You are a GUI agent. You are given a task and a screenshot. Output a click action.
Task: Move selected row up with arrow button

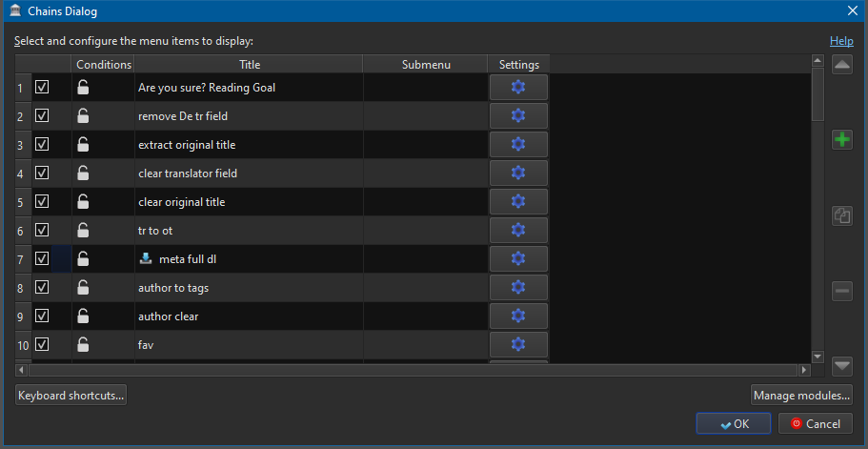pyautogui.click(x=842, y=64)
